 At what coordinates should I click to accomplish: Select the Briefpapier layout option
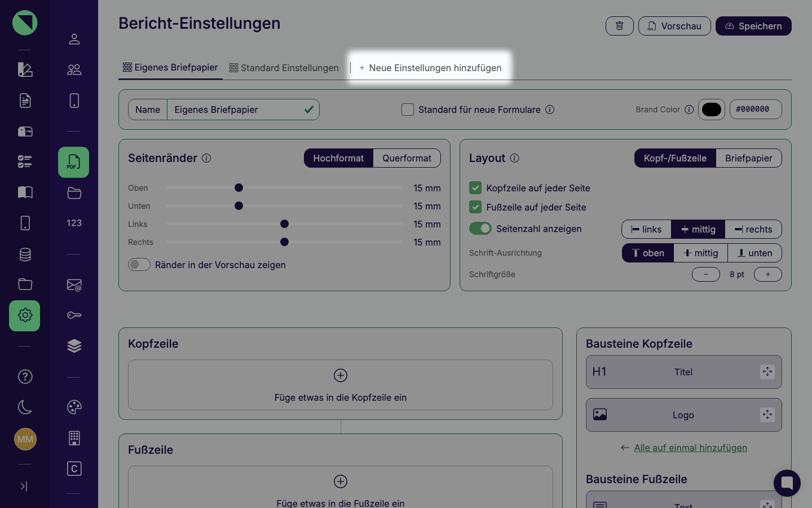(x=749, y=158)
